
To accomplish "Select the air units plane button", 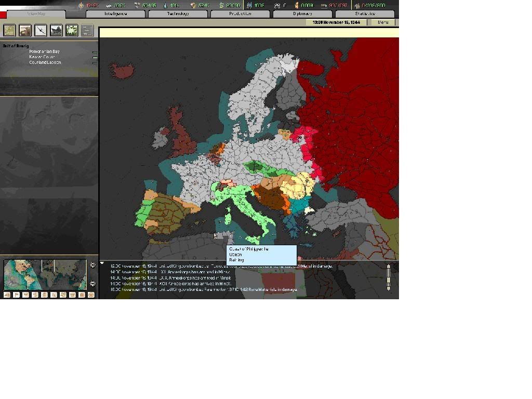I will click(x=41, y=30).
